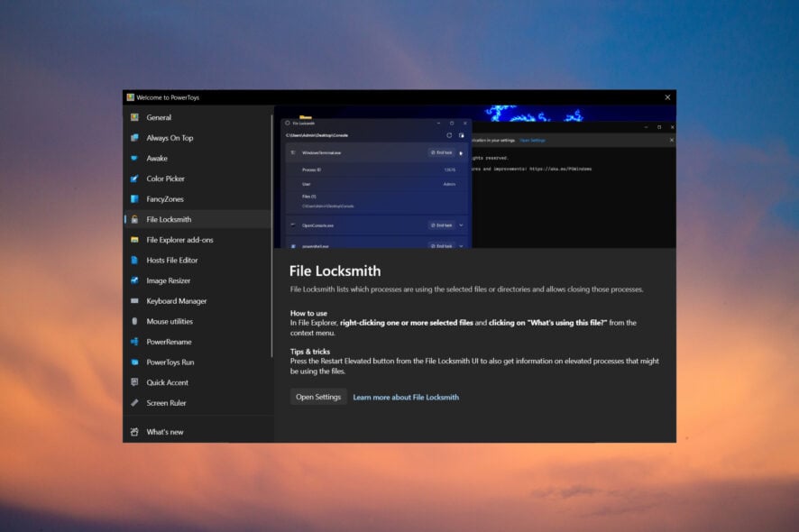Click the How to use heading
Screen dimensions: 799x532
[308, 313]
